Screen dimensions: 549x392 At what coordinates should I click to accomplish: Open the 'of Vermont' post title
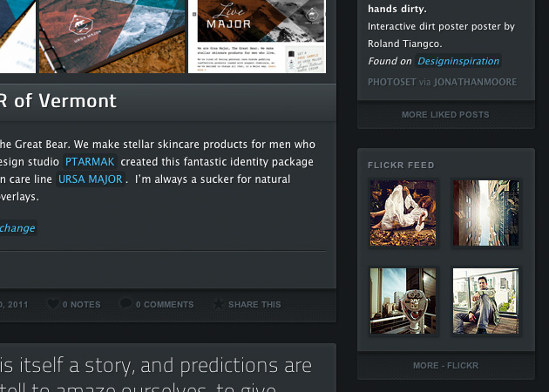(59, 101)
